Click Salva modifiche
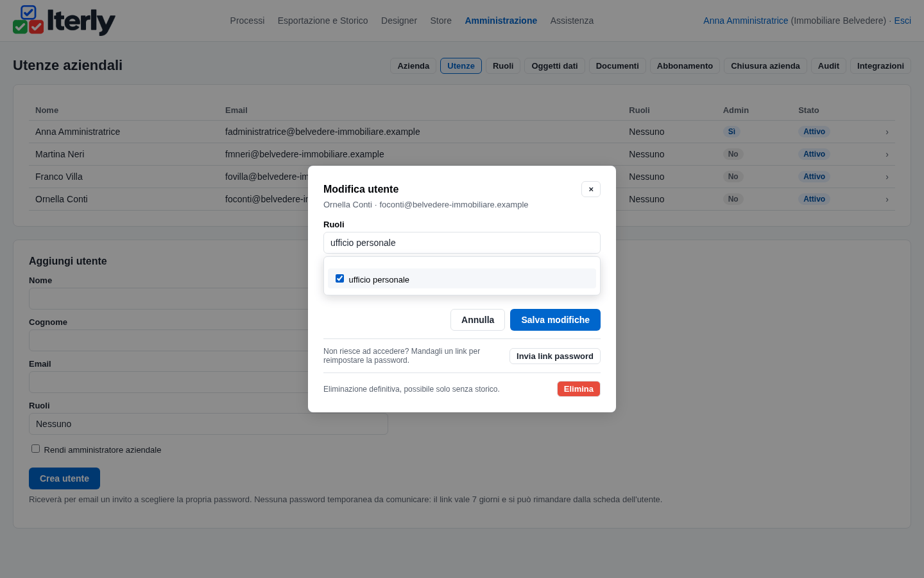Viewport: 924px width, 578px height. (x=555, y=320)
